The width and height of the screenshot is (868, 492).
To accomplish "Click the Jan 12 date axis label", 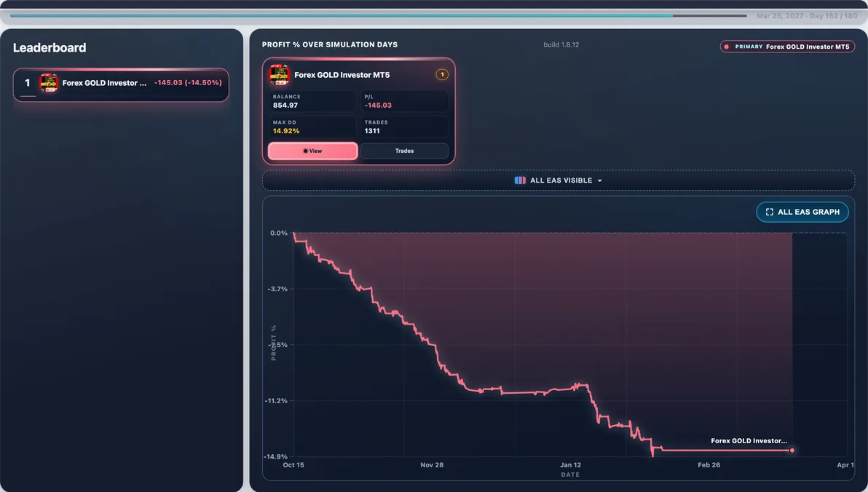I will 570,465.
